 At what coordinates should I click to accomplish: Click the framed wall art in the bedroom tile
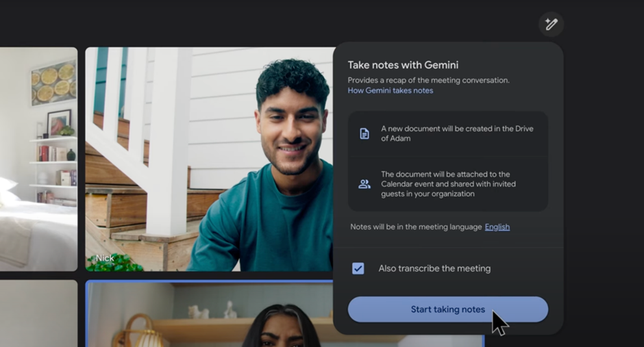tap(53, 82)
